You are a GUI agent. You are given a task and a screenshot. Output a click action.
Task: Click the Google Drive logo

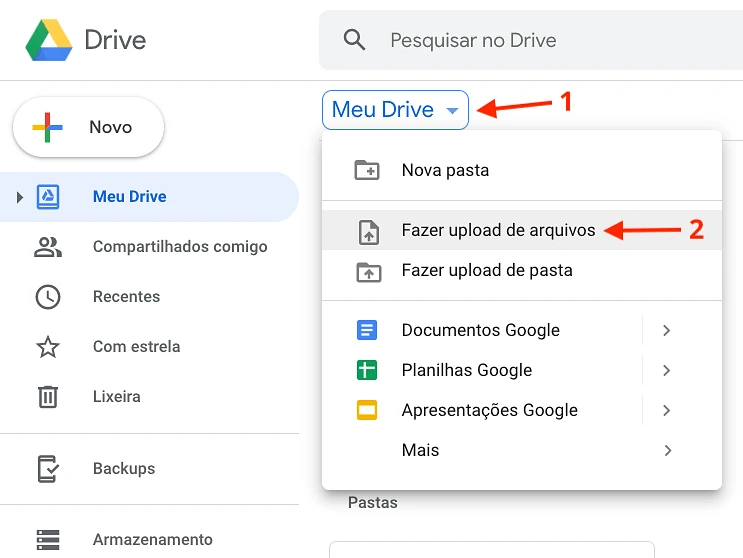coord(49,40)
